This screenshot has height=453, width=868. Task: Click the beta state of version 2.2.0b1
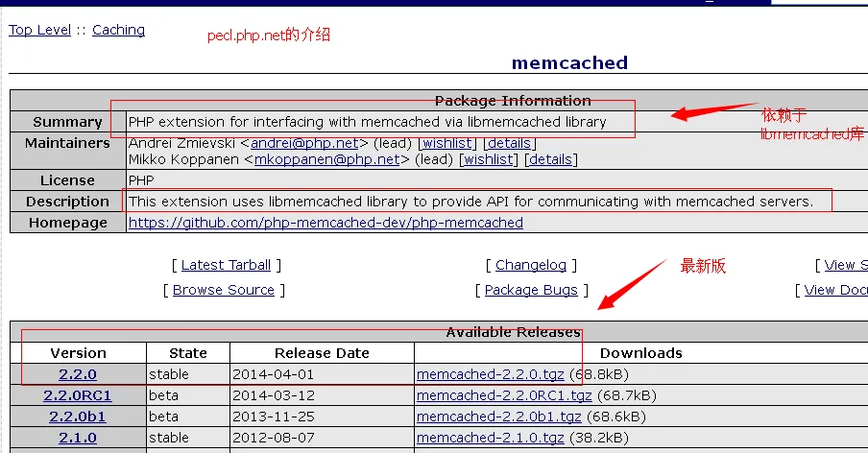coord(164,417)
